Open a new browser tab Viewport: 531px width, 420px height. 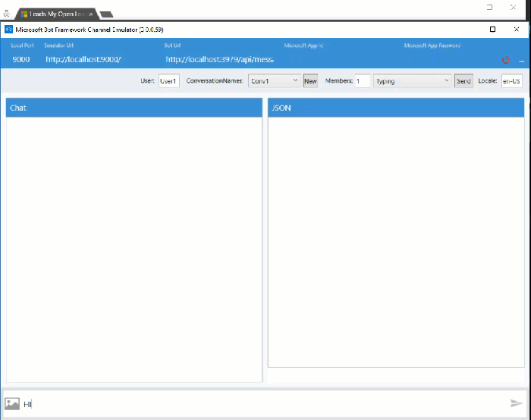(x=107, y=14)
